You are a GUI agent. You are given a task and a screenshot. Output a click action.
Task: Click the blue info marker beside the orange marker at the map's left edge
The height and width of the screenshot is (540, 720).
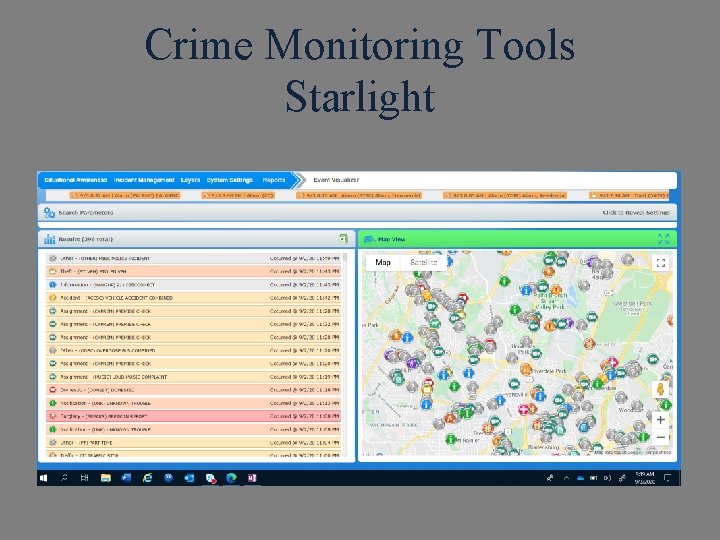(x=407, y=338)
